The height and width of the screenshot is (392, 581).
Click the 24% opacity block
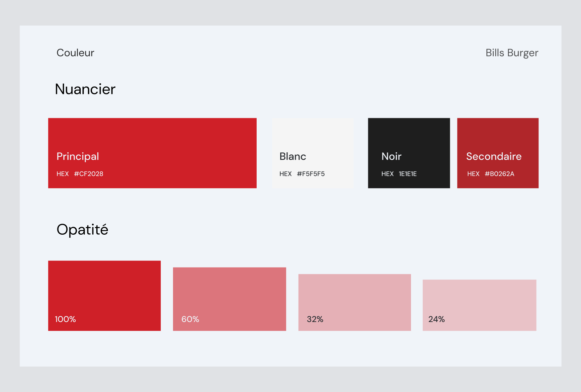[479, 305]
